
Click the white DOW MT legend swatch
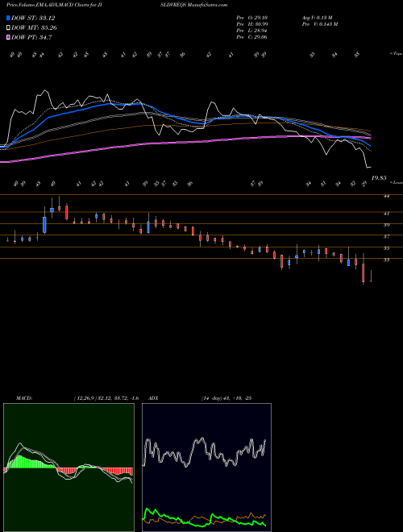8,28
